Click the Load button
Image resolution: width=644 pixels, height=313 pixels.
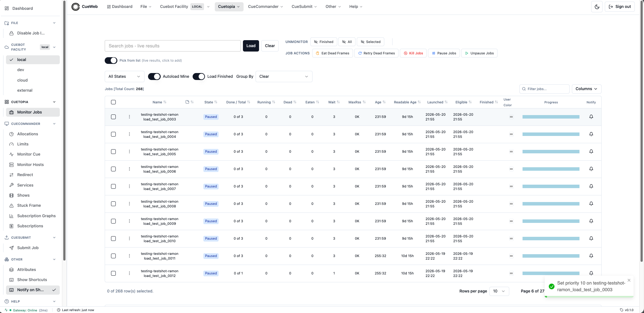(251, 46)
